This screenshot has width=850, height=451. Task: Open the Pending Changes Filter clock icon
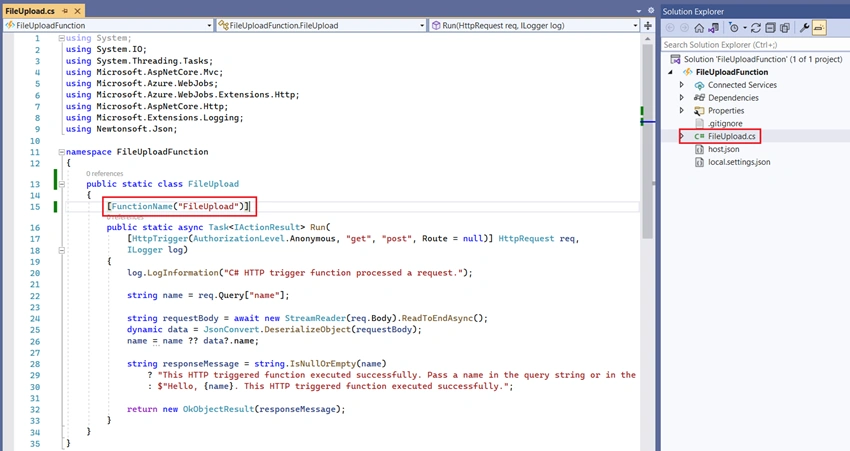tap(733, 28)
